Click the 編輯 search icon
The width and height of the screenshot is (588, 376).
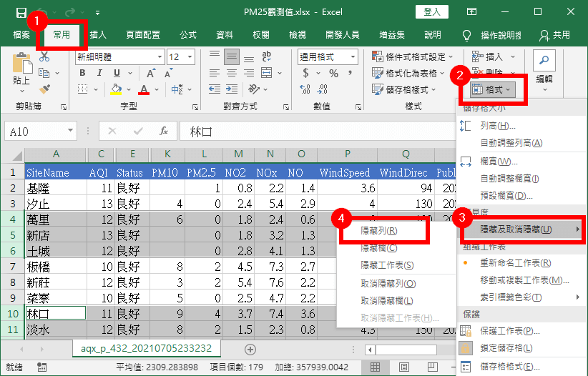pyautogui.click(x=544, y=60)
